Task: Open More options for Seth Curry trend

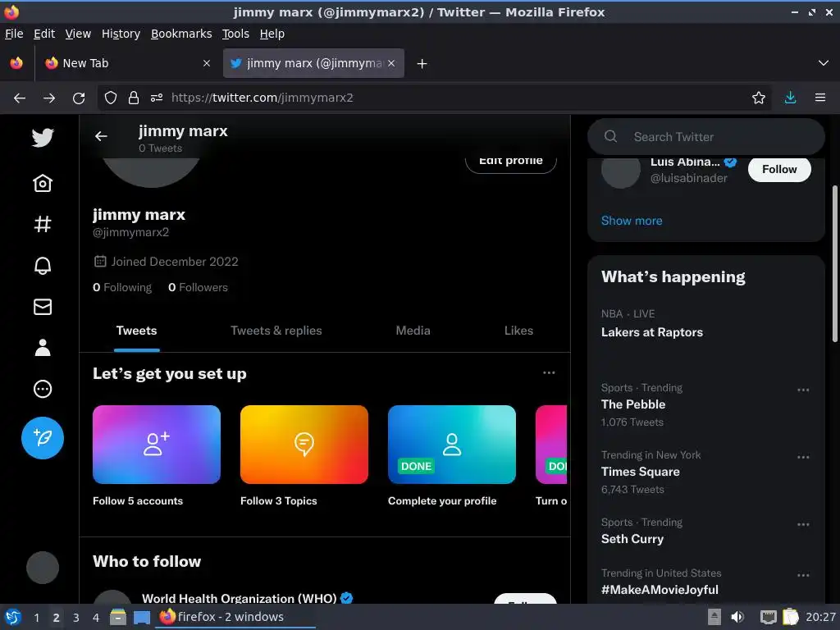Action: [x=803, y=524]
